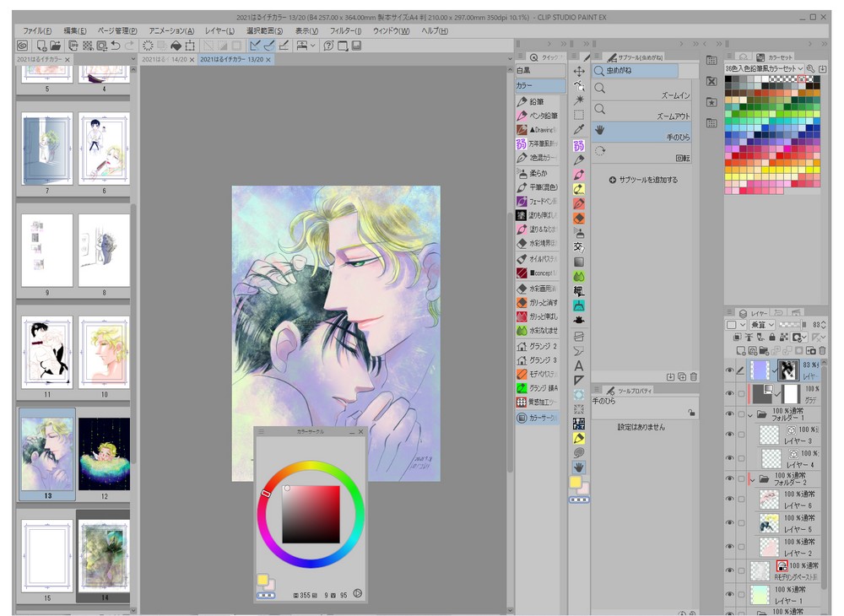Hide レイヤー 2

730,547
